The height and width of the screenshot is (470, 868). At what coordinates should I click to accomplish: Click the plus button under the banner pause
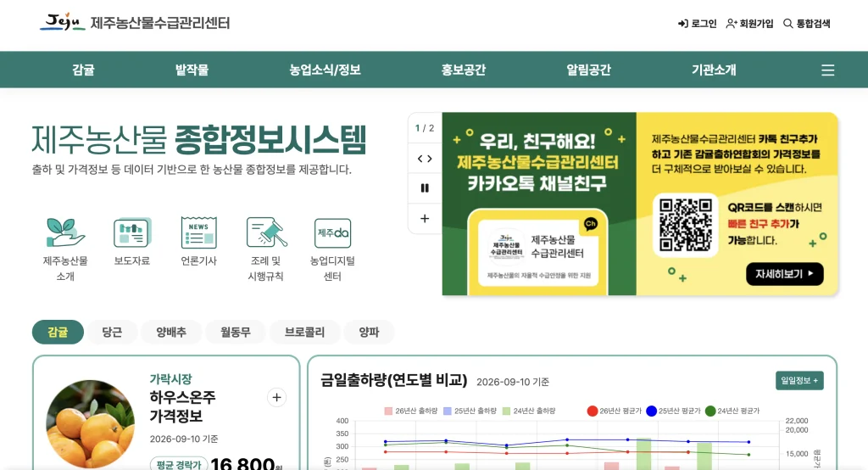(x=425, y=218)
